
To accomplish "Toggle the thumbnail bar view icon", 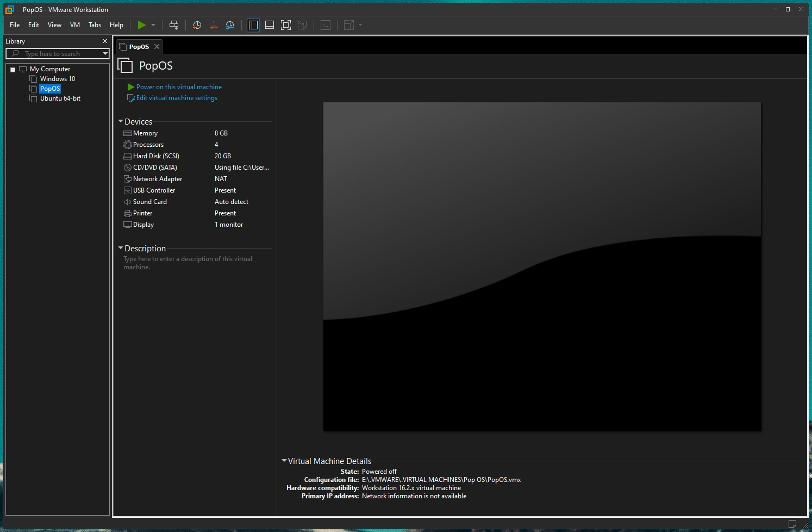I will 270,25.
